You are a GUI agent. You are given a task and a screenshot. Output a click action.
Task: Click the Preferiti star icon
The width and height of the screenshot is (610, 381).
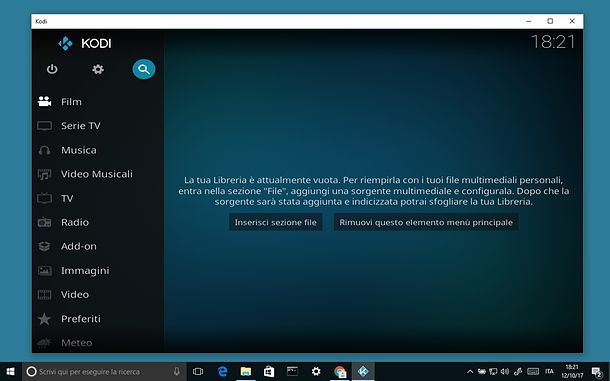tap(44, 319)
